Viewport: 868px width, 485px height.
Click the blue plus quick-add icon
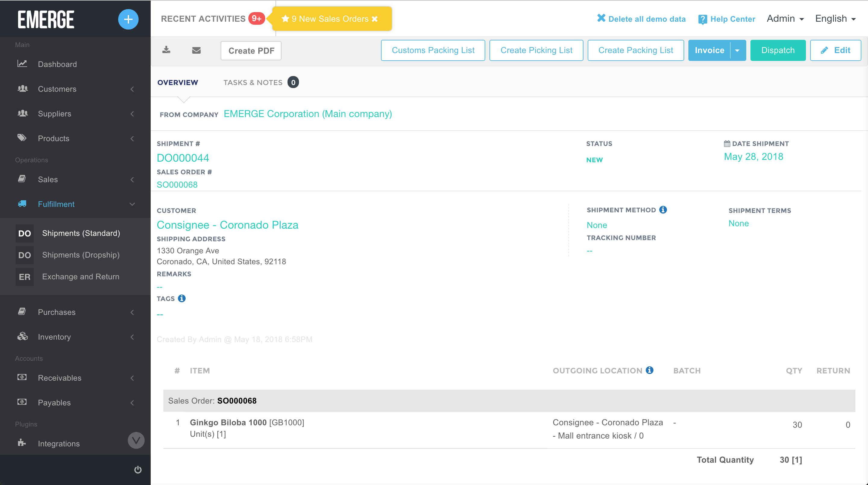(128, 19)
